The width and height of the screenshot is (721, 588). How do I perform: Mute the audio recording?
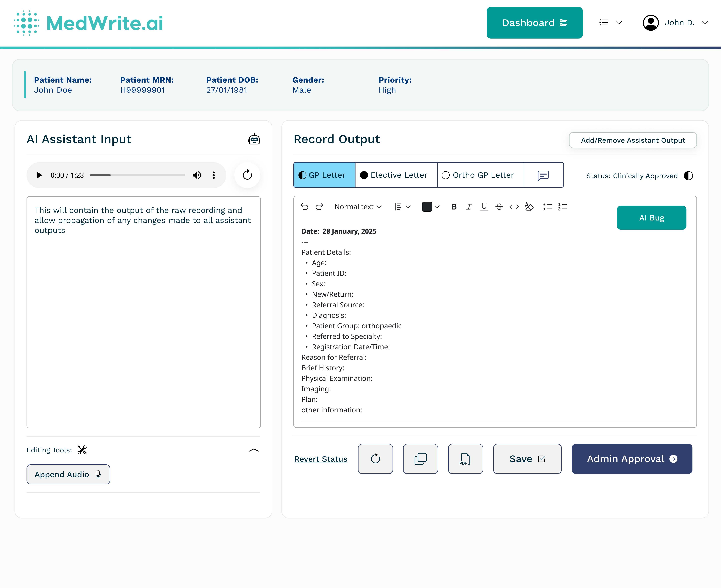[196, 175]
